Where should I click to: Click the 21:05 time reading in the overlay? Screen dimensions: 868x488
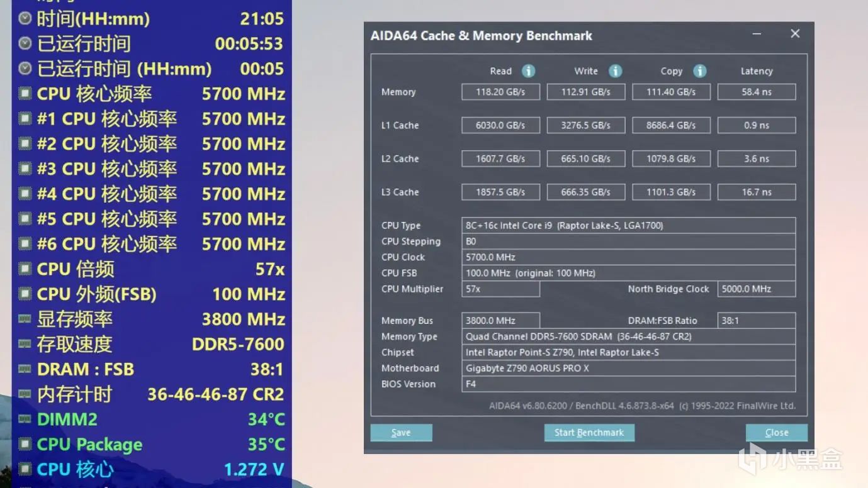(262, 19)
